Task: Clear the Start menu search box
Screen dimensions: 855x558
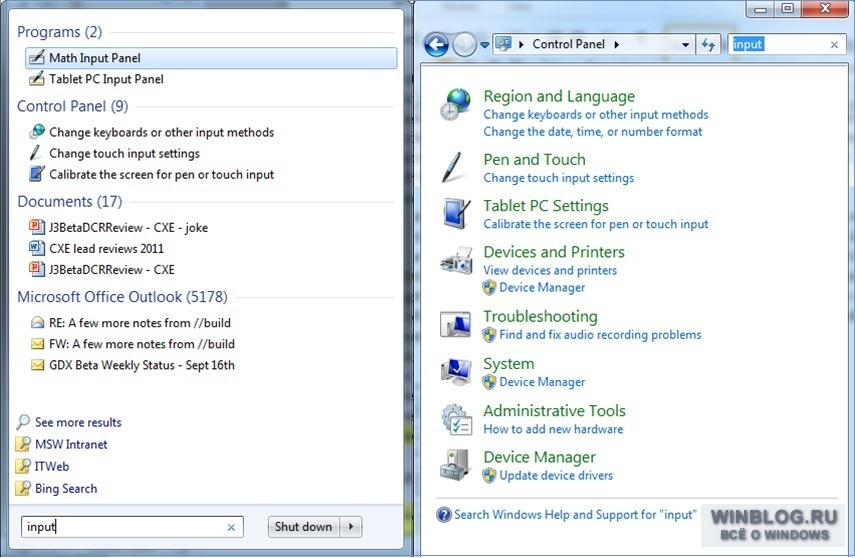Action: click(231, 527)
